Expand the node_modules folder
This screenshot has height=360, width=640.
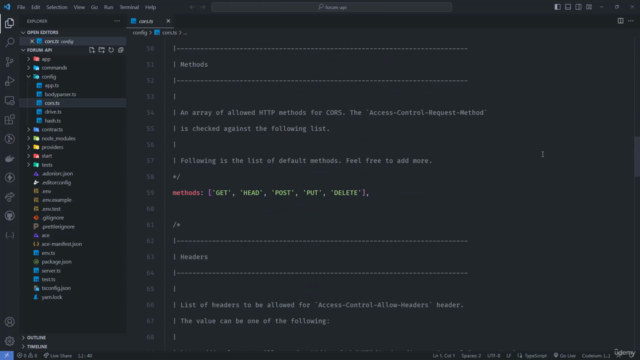29,138
